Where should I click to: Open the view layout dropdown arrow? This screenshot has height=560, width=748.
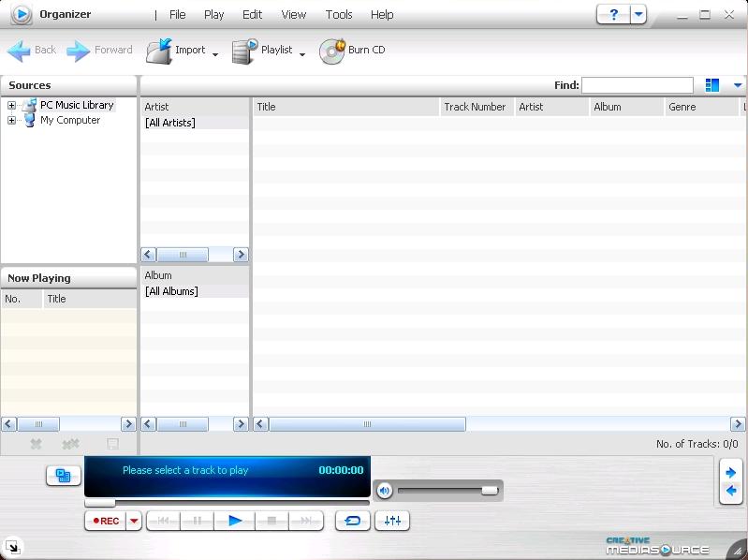point(738,85)
